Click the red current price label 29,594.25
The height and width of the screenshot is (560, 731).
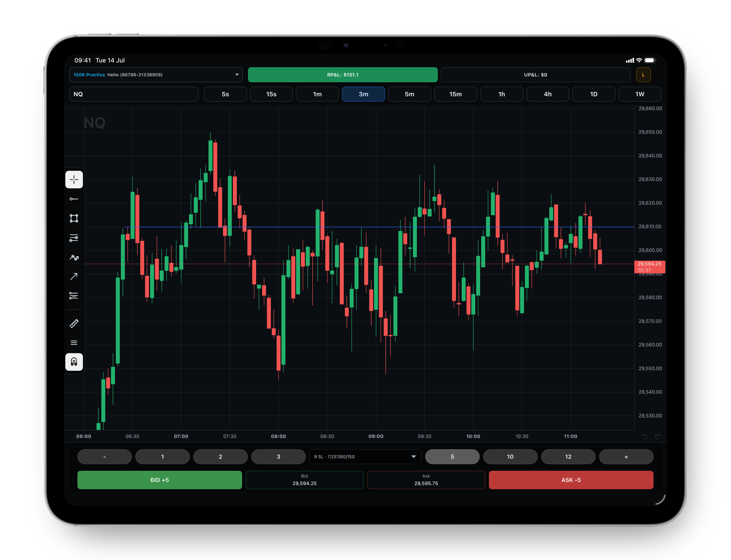tap(649, 267)
